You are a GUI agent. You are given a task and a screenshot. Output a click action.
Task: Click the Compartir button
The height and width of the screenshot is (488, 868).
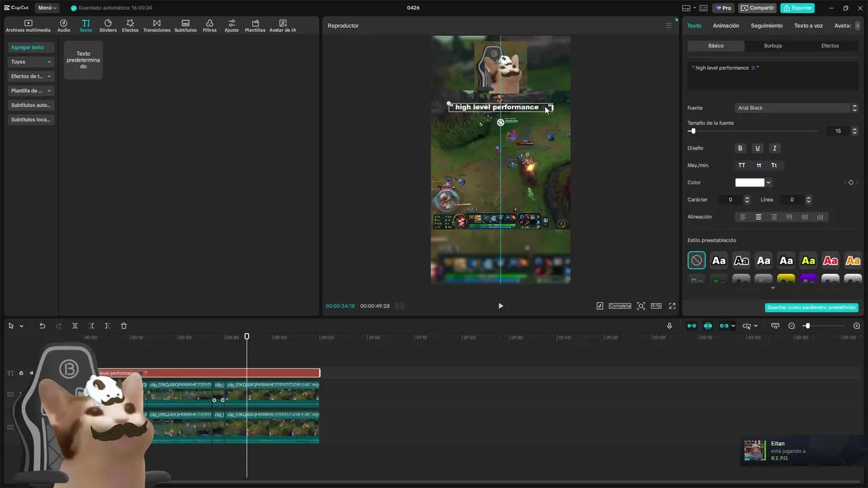(757, 8)
